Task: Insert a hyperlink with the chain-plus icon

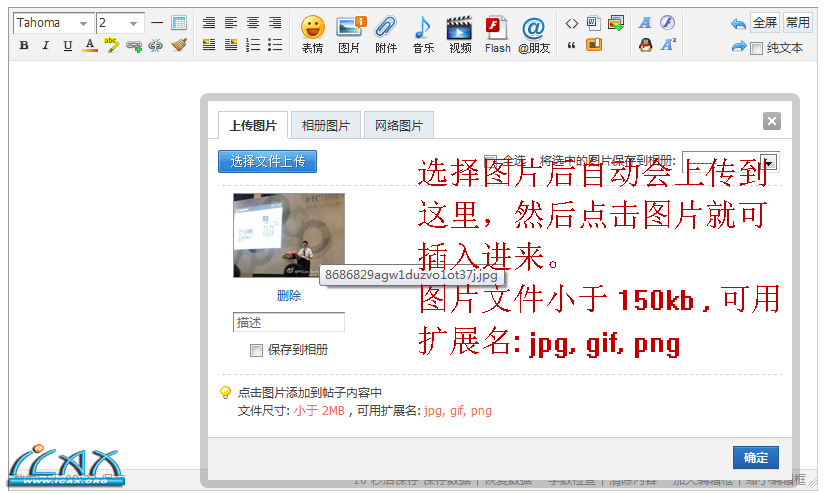Action: (x=134, y=46)
